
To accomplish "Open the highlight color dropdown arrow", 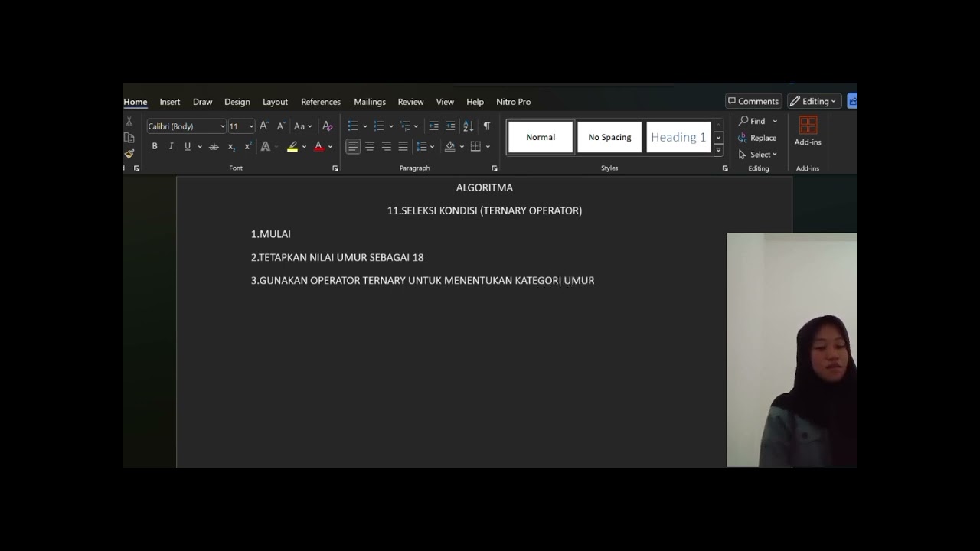I will pyautogui.click(x=304, y=147).
